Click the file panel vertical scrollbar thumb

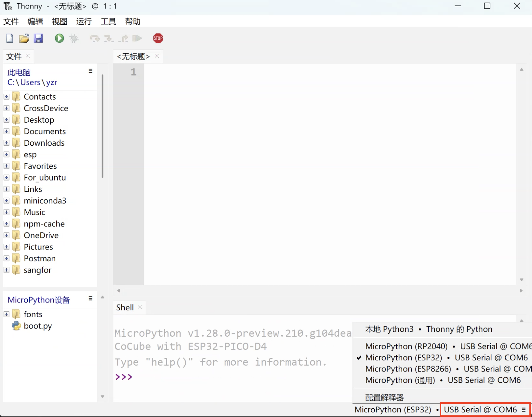[102, 126]
